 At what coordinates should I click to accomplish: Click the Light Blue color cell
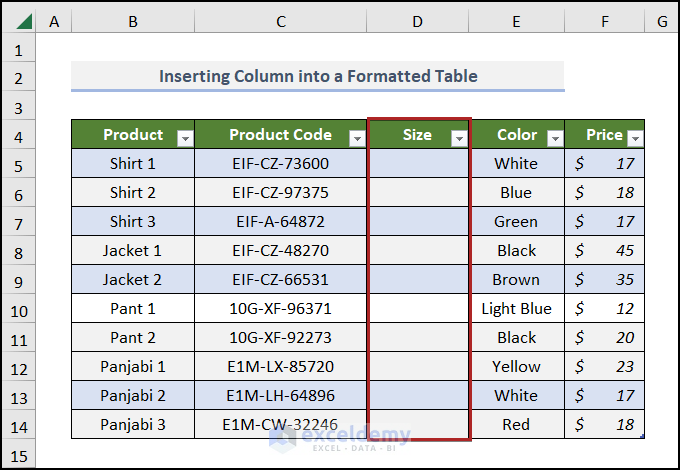[x=516, y=309]
